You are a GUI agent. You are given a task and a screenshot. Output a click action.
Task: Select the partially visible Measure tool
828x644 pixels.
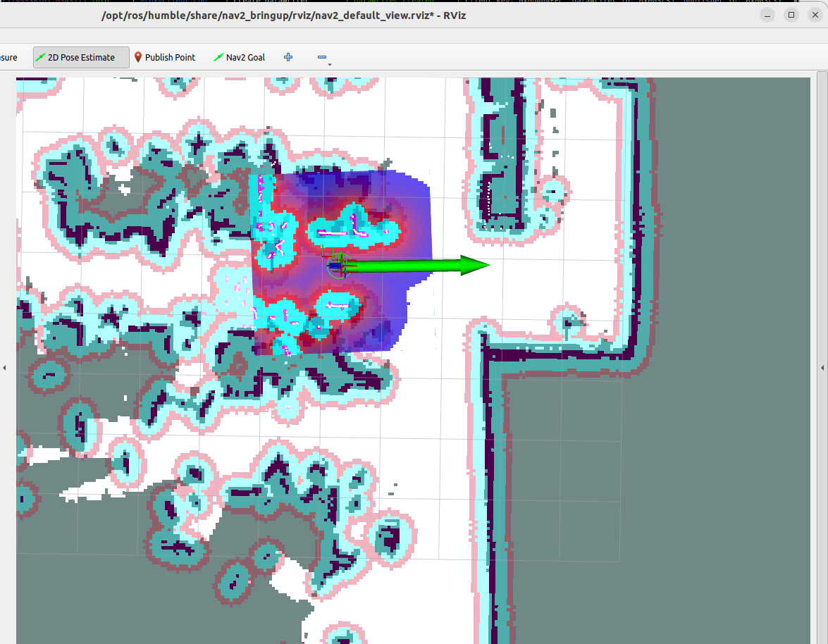coord(8,58)
